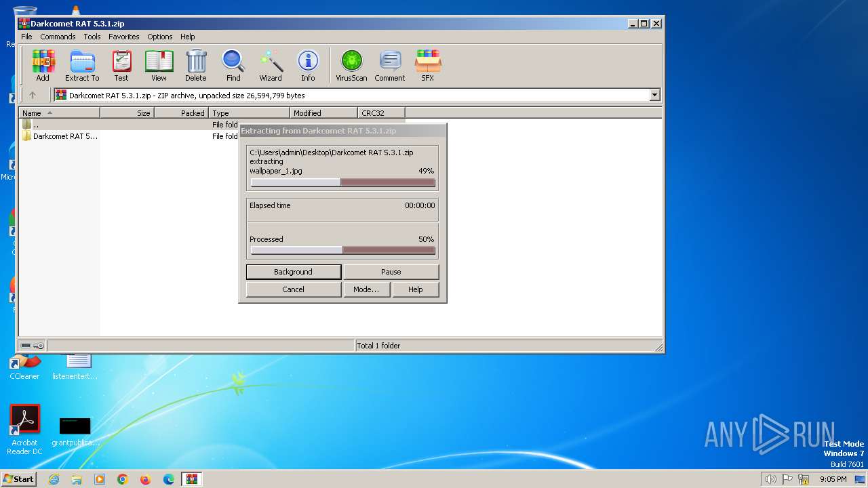Open the Favorites menu
This screenshot has width=868, height=488.
(x=124, y=37)
